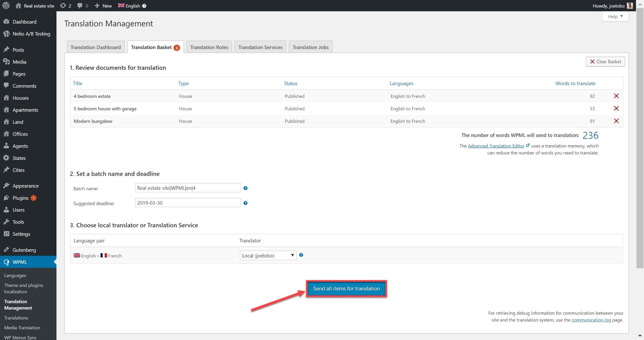Open English language switcher in admin bar
644x340 pixels.
tap(132, 5)
